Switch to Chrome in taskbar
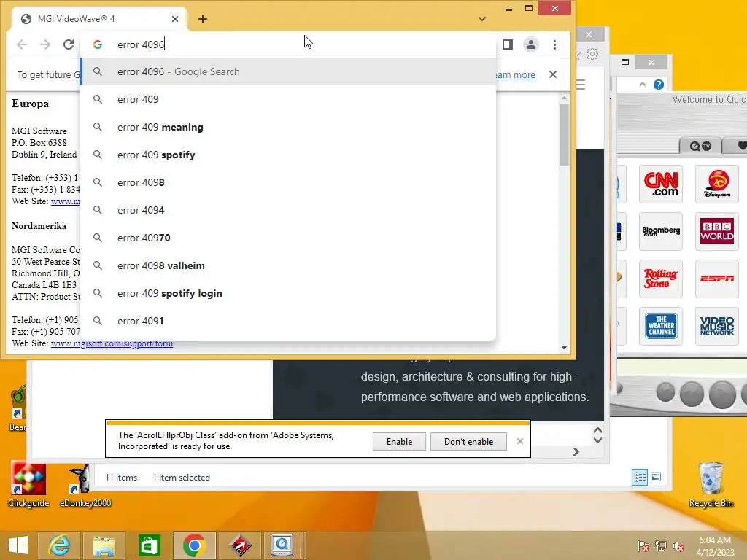This screenshot has height=560, width=747. (x=194, y=545)
